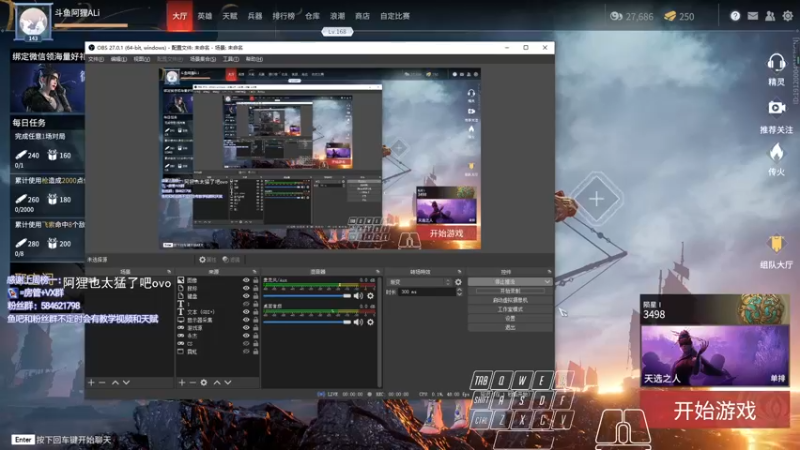Image resolution: width=800 pixels, height=450 pixels.
Task: Open dropdown arrow on 停止推流 button
Action: click(x=547, y=282)
